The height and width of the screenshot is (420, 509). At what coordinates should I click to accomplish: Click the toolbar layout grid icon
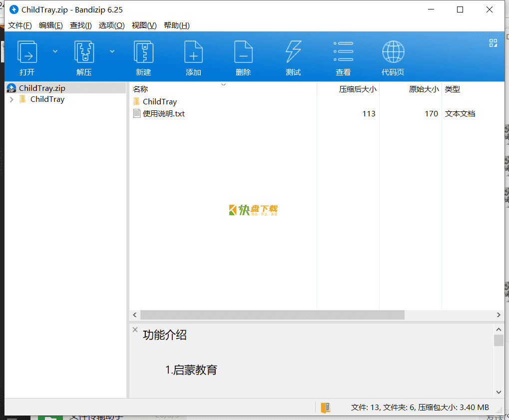(x=493, y=43)
